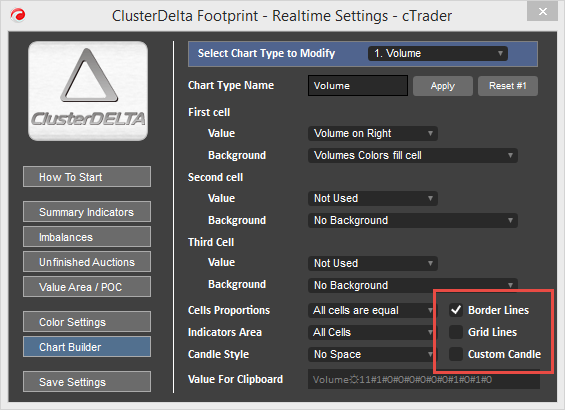Click the cTrader red logo icon
Screen dimensions: 565x410
coord(17,15)
